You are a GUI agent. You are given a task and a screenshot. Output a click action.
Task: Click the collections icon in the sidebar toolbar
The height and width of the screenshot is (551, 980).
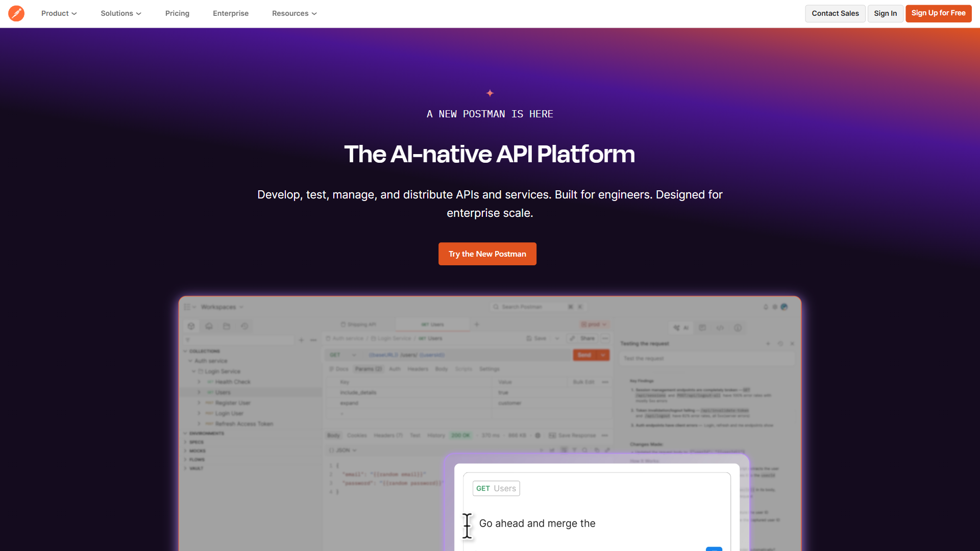[x=191, y=326]
